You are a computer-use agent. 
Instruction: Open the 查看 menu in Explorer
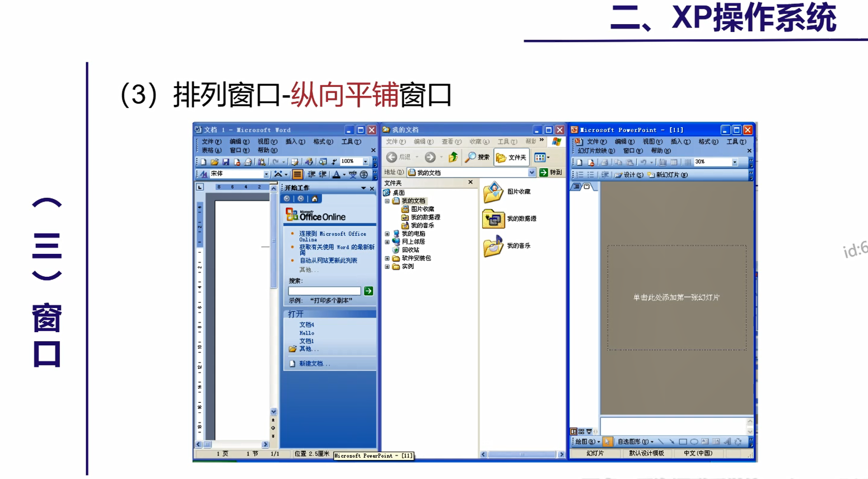[451, 142]
